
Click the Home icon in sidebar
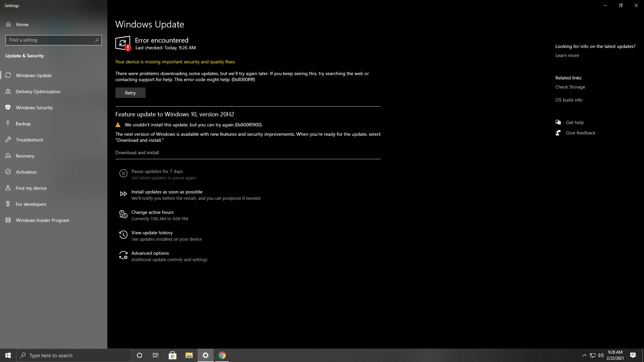click(8, 24)
